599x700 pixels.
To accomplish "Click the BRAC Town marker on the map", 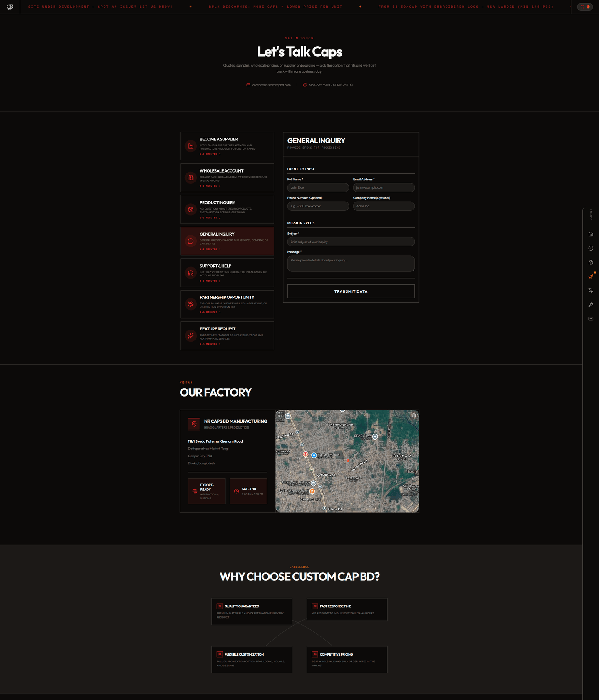I will coord(375,436).
